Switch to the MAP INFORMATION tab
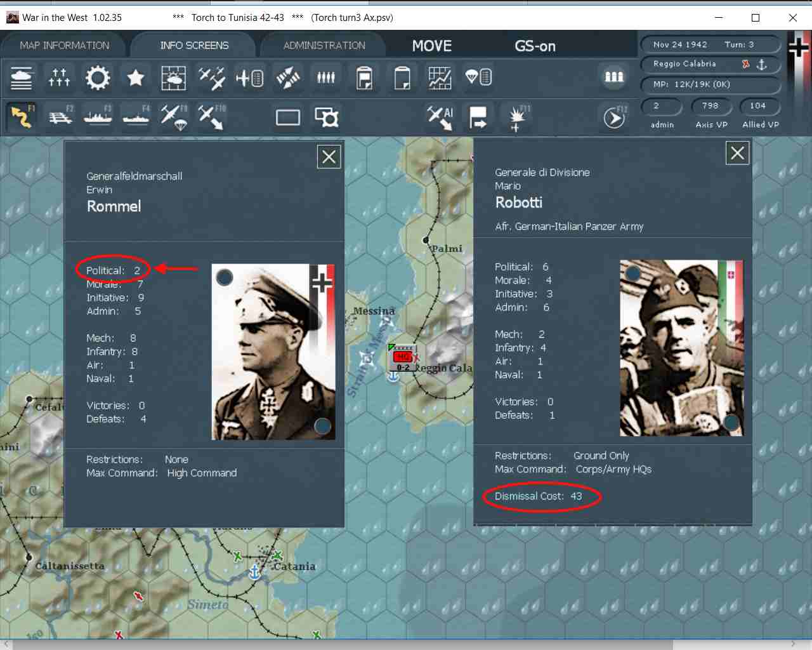 click(65, 46)
